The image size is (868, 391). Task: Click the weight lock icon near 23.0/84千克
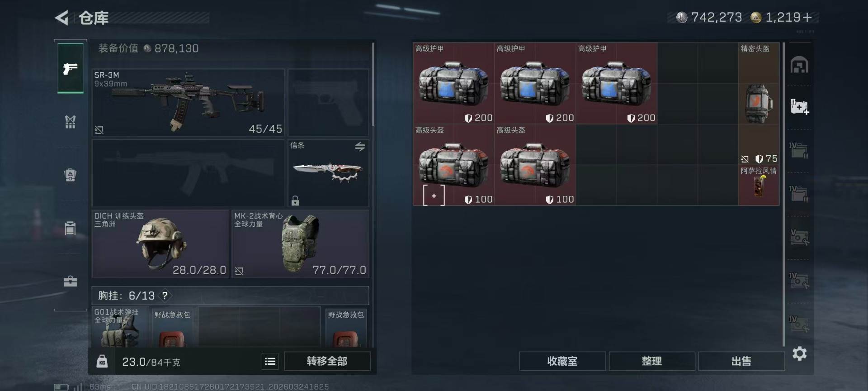click(102, 361)
